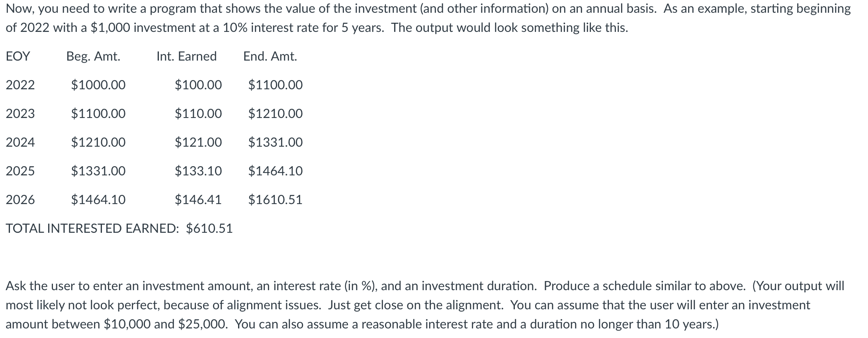
Task: Click the 2026 year row label
Action: tap(20, 200)
